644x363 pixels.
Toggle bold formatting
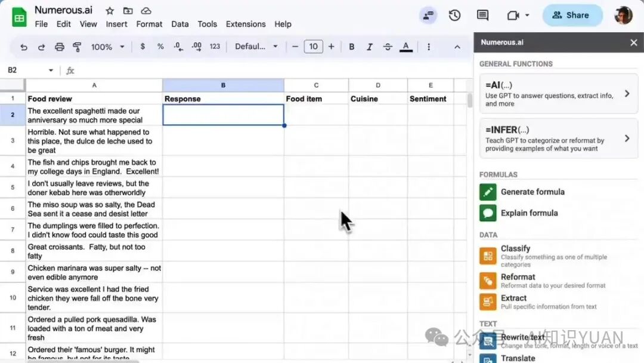(x=351, y=47)
